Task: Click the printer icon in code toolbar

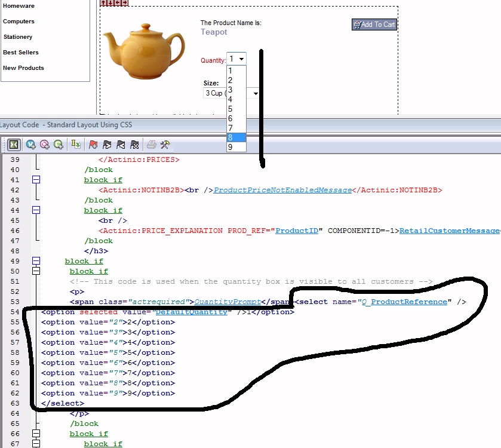Action: [152, 145]
